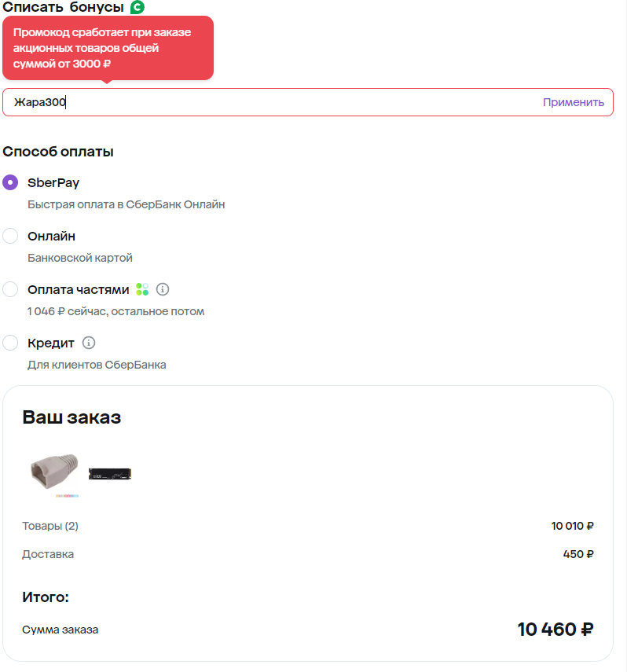Screen dimensions: 627x672
Task: Click the "Товары (2)" order line
Action: tap(50, 526)
